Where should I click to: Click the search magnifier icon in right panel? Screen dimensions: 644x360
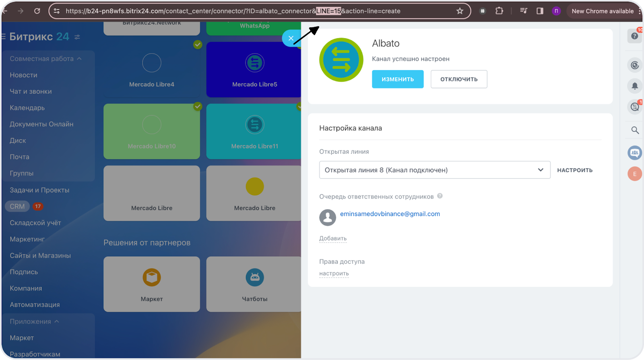pyautogui.click(x=635, y=130)
